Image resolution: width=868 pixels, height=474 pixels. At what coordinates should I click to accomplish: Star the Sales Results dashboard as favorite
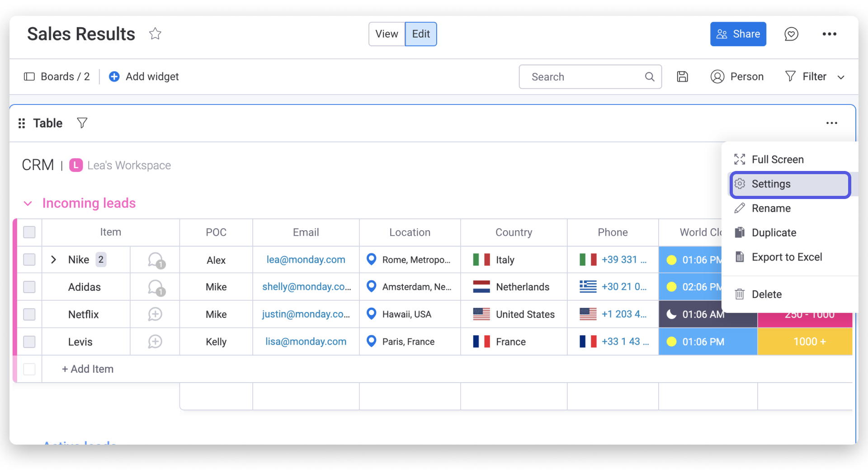155,34
